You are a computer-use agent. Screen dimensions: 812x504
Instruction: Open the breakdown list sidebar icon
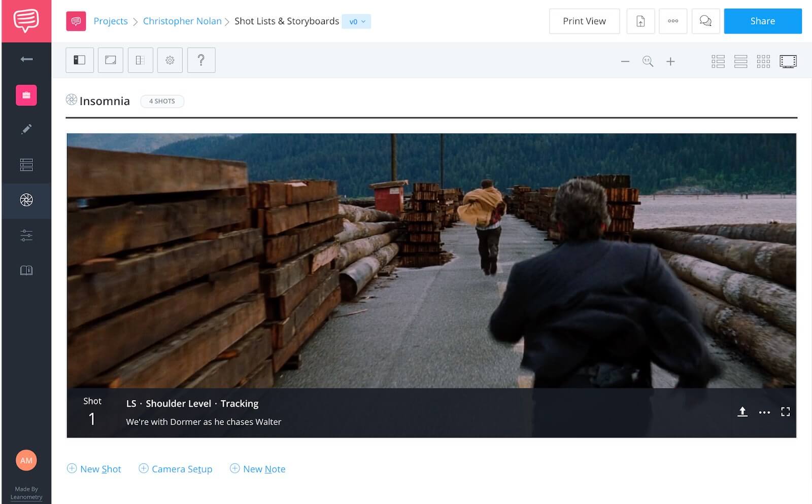click(26, 165)
